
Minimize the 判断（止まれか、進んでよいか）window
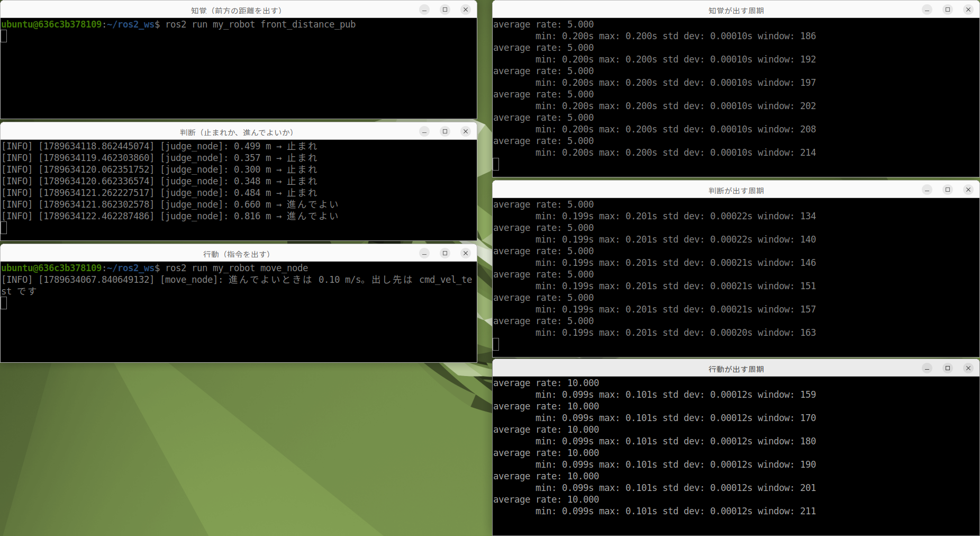424,131
